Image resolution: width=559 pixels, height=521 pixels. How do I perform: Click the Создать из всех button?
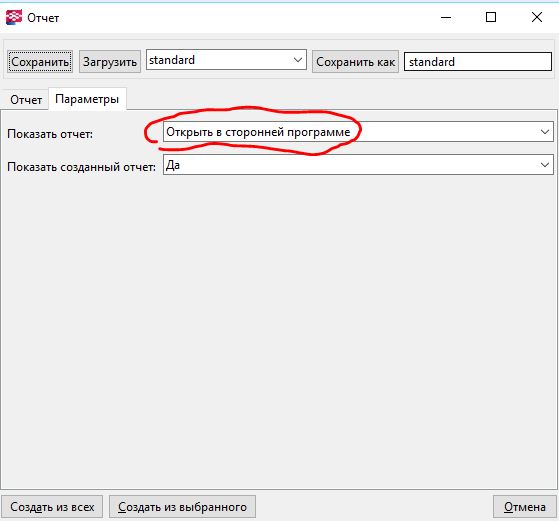[52, 507]
